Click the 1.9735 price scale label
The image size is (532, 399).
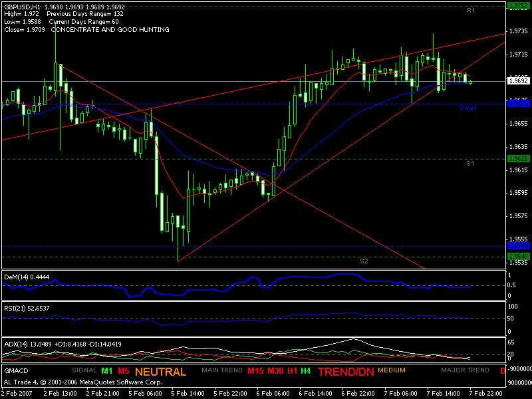click(519, 31)
